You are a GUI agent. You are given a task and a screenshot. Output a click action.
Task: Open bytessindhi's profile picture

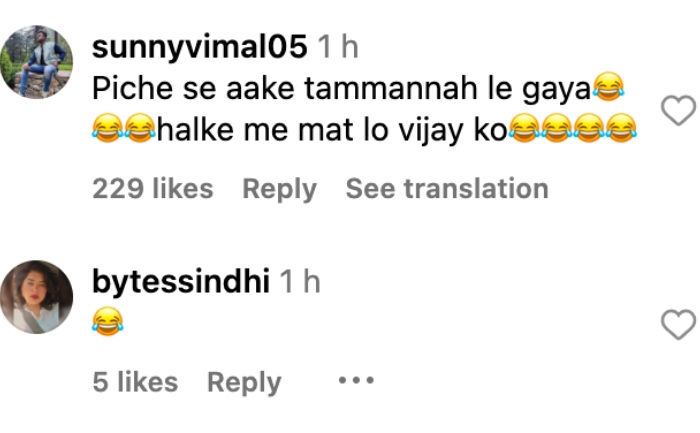[37, 297]
